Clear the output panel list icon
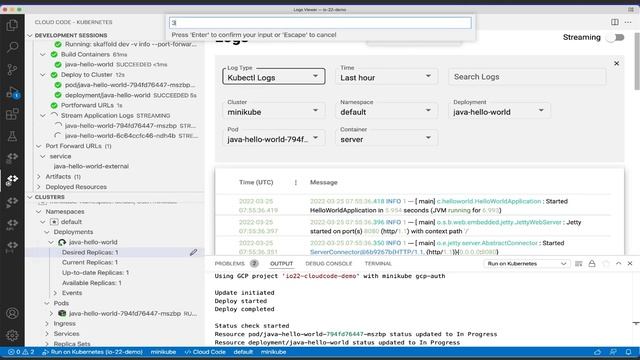The width and height of the screenshot is (640, 360). (x=578, y=264)
